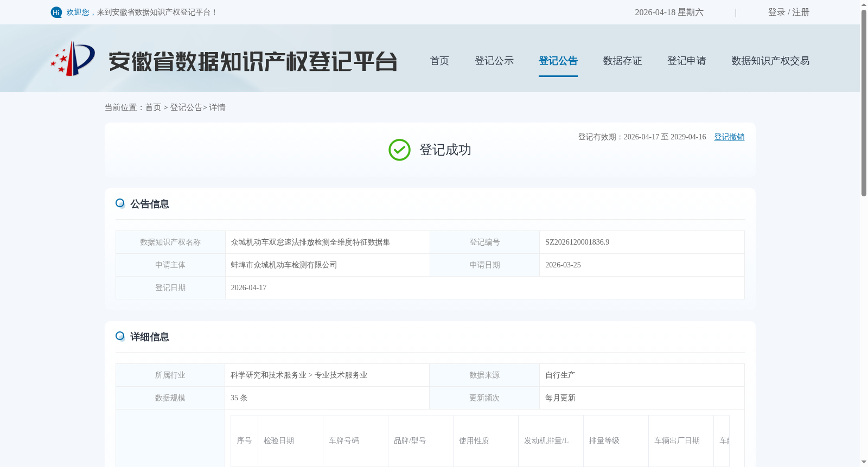868x467 pixels.
Task: Click the 登录 / 注册 link
Action: [789, 12]
